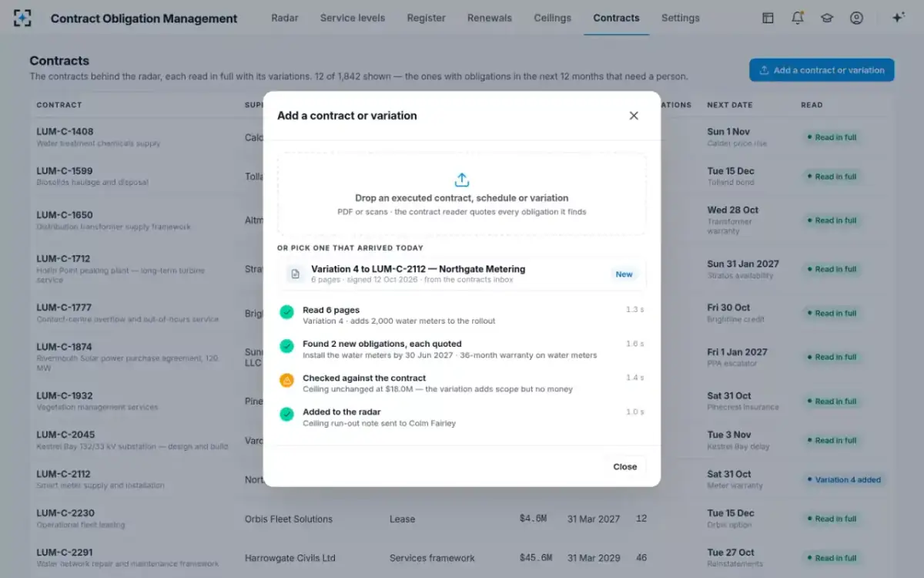This screenshot has height=578, width=924.
Task: Click the app logo icon
Action: pyautogui.click(x=23, y=18)
